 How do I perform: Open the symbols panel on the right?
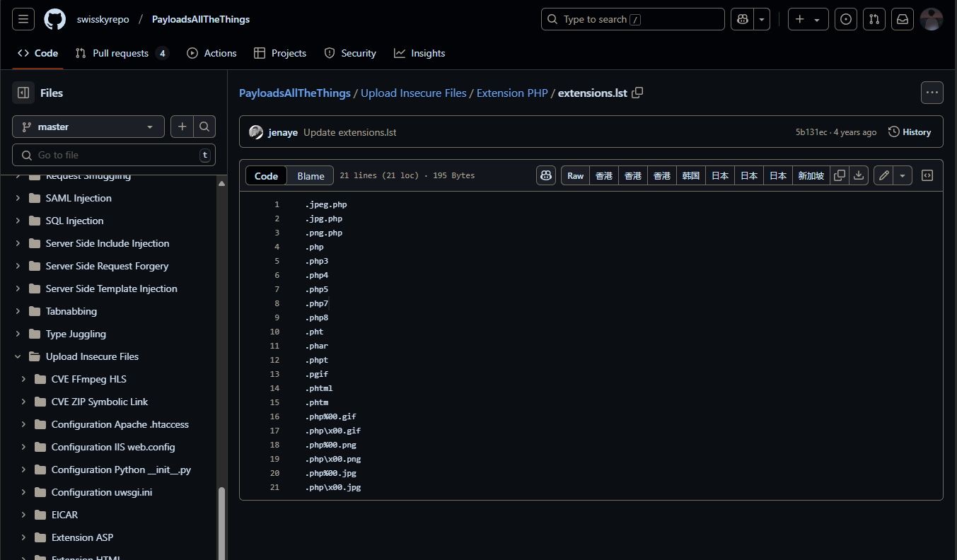click(927, 176)
